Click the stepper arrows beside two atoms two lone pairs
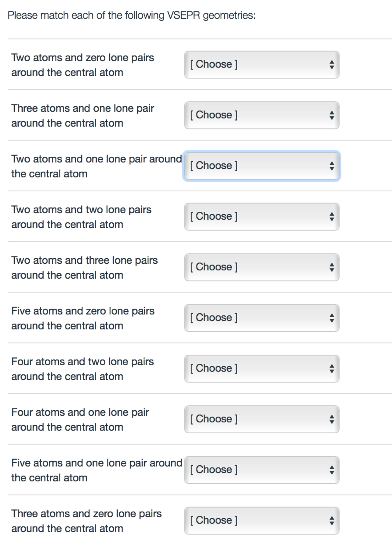 [x=331, y=216]
